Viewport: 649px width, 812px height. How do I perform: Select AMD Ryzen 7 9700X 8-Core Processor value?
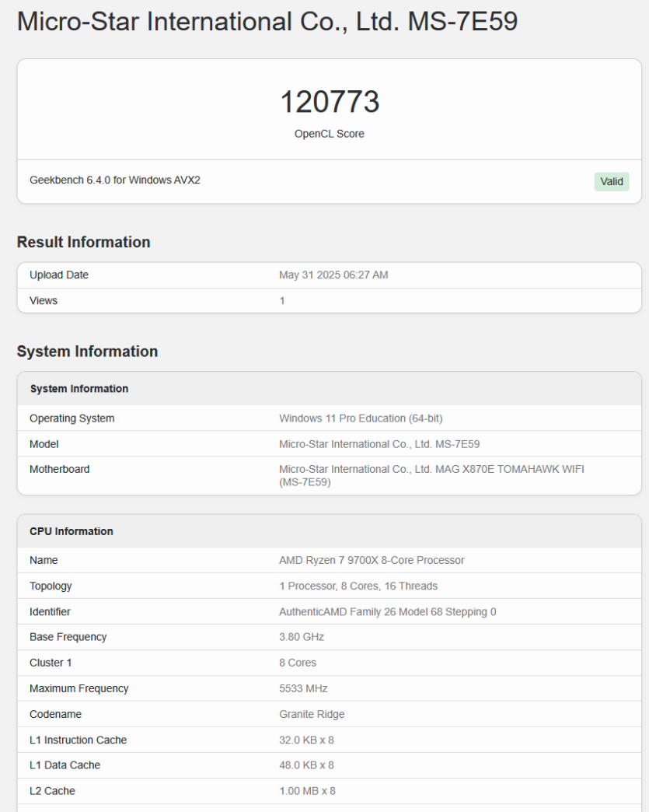[x=372, y=560]
